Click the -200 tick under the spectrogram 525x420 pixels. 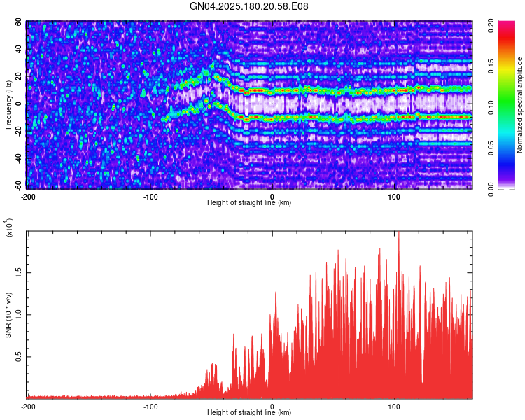[x=28, y=197]
